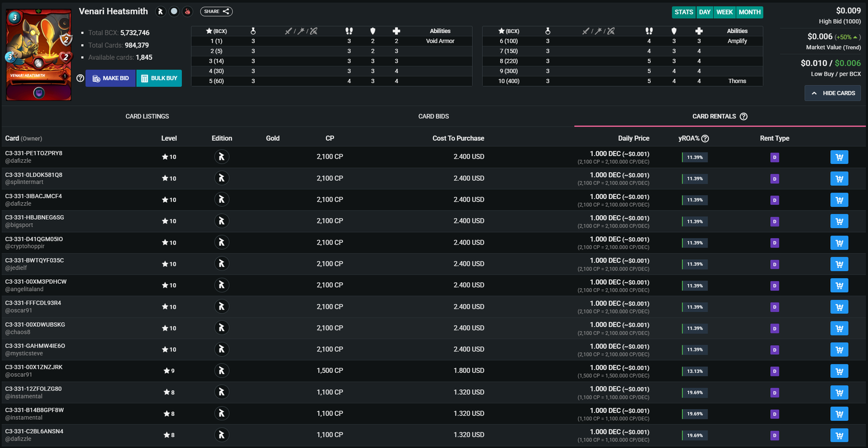The height and width of the screenshot is (448, 868).
Task: Click the Venari Heatsmith card thumbnail
Action: click(x=38, y=54)
